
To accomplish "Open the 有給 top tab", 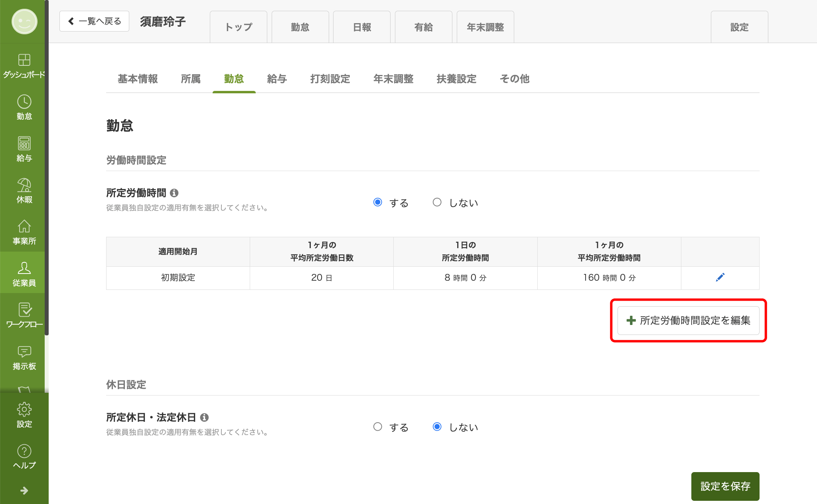I will coord(423,27).
